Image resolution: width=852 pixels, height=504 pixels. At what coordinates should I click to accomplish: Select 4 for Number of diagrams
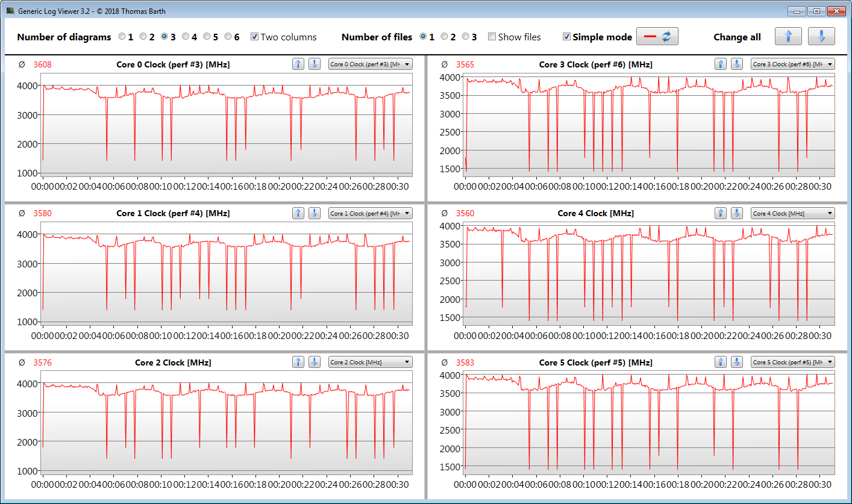pyautogui.click(x=186, y=37)
